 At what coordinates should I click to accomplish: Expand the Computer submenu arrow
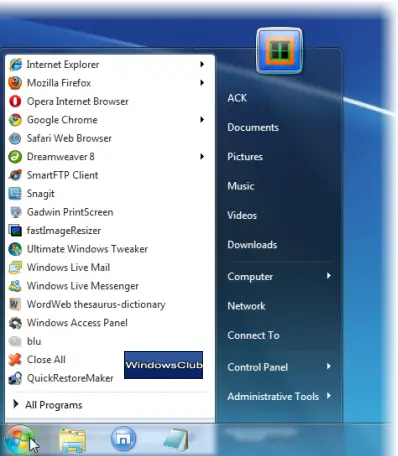point(329,276)
